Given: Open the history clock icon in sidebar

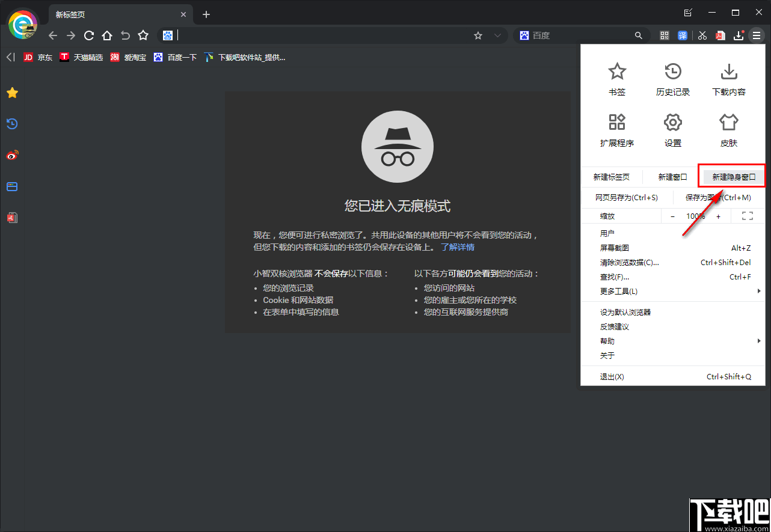Looking at the screenshot, I should [12, 124].
